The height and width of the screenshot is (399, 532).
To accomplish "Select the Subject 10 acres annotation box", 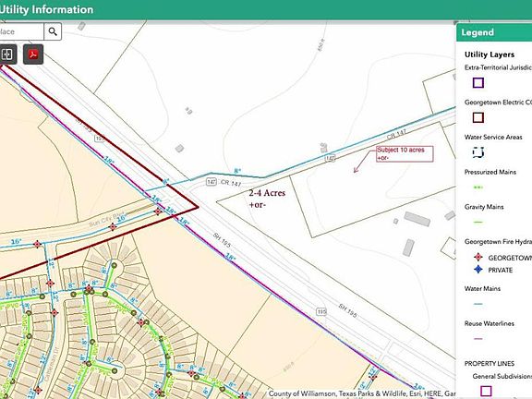I will click(405, 153).
